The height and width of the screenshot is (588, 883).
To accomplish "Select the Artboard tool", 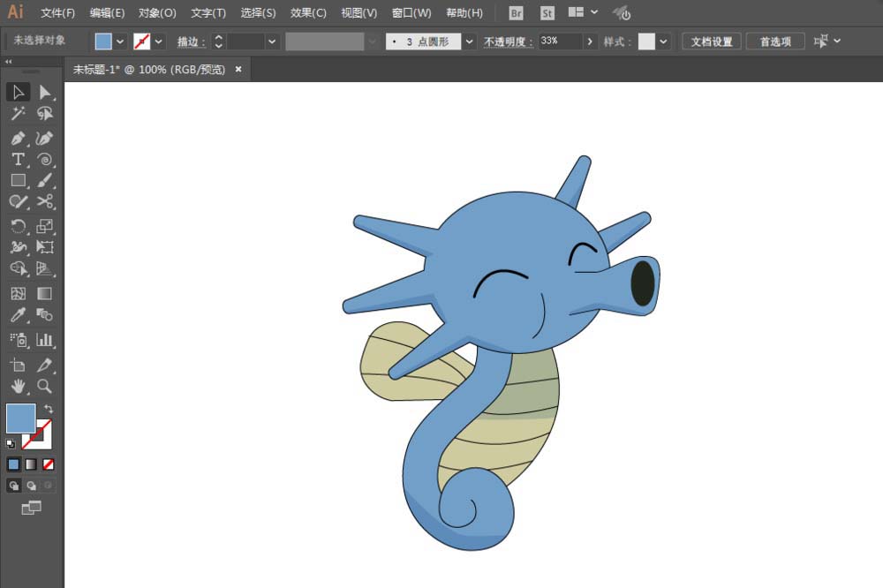I will (x=18, y=365).
